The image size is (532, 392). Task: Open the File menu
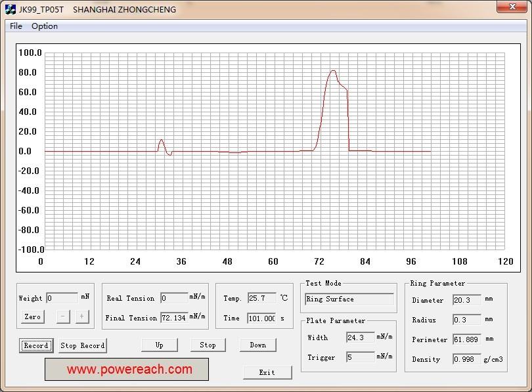pos(16,26)
